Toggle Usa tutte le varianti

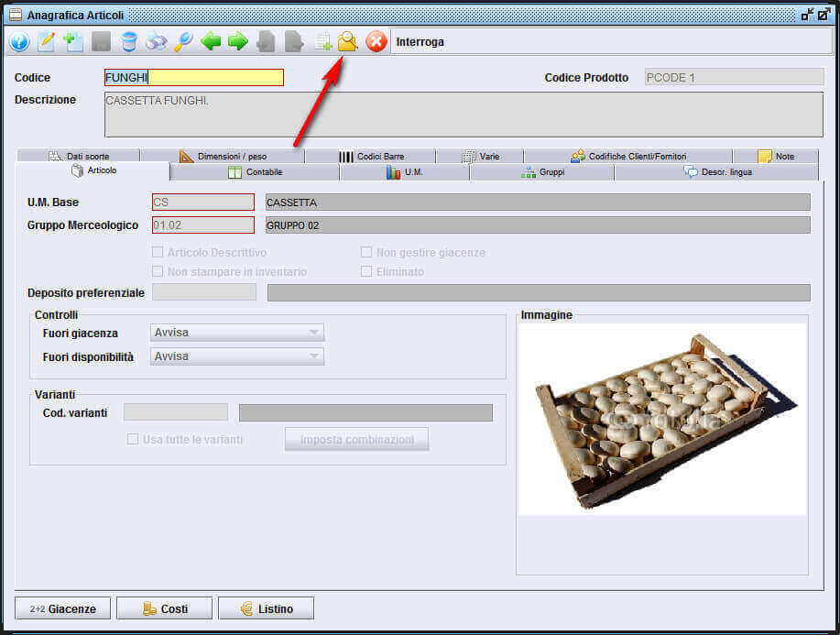(133, 439)
